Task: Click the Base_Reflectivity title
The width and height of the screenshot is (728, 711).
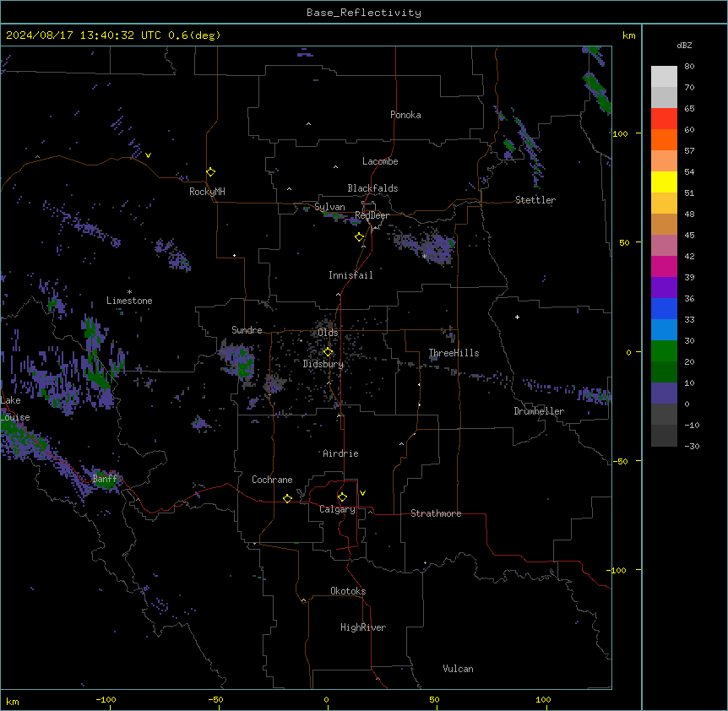Action: (364, 13)
